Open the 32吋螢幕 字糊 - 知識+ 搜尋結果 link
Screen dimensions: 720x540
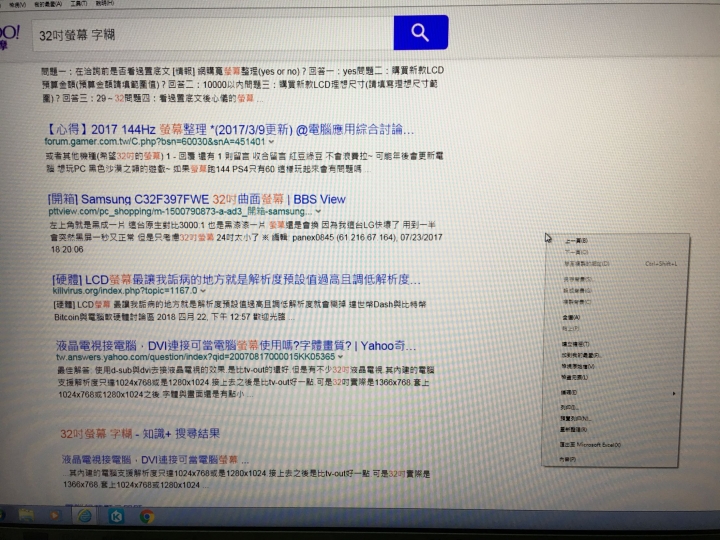coord(140,433)
